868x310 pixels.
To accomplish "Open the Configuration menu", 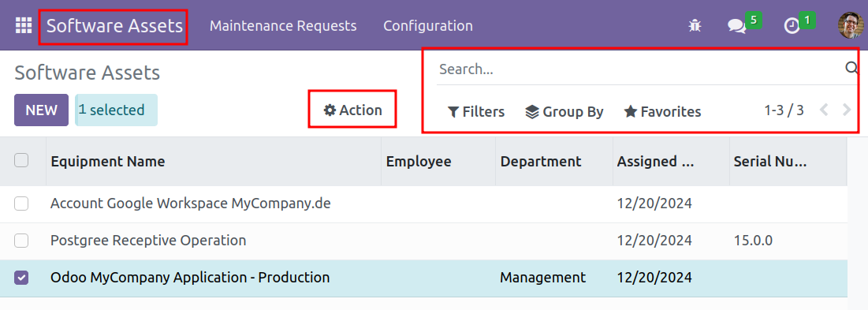I will pos(428,26).
